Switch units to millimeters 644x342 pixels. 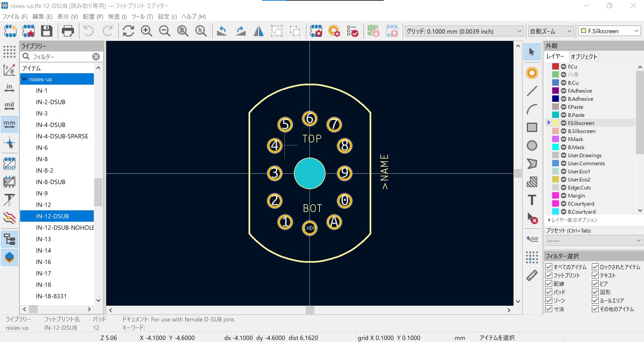9,124
